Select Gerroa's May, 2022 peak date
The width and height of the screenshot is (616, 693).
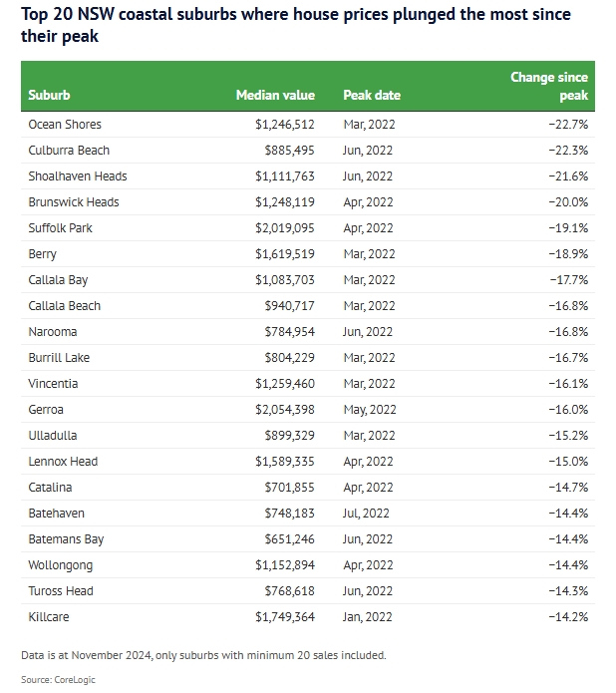point(370,410)
